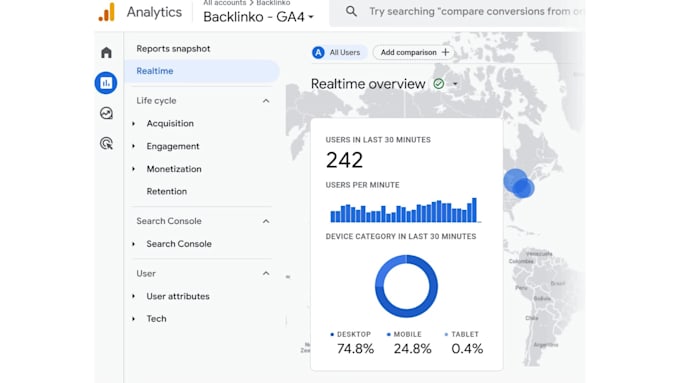Collapse the User section
The width and height of the screenshot is (680, 383).
[266, 273]
